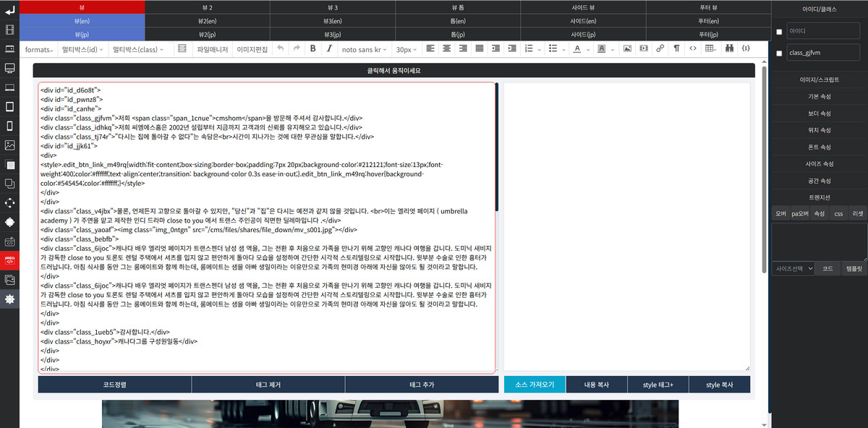This screenshot has width=868, height=428.
Task: Open the find and replace binoculars tool
Action: (729, 49)
